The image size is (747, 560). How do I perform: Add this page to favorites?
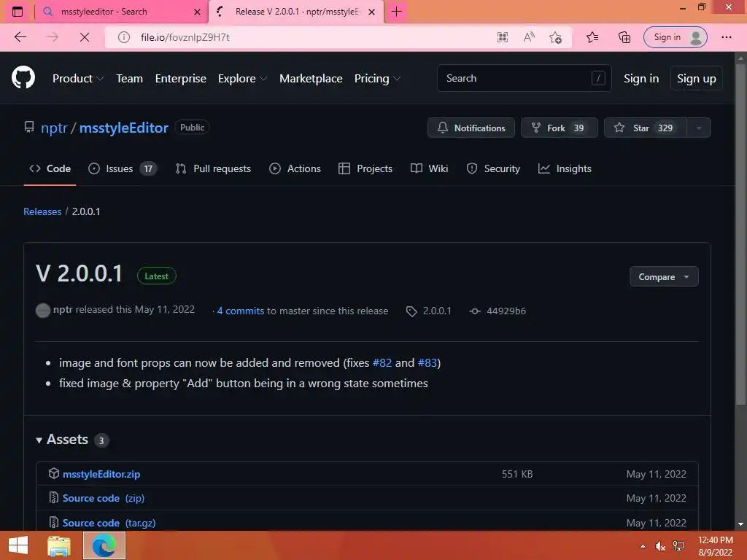[x=555, y=37]
